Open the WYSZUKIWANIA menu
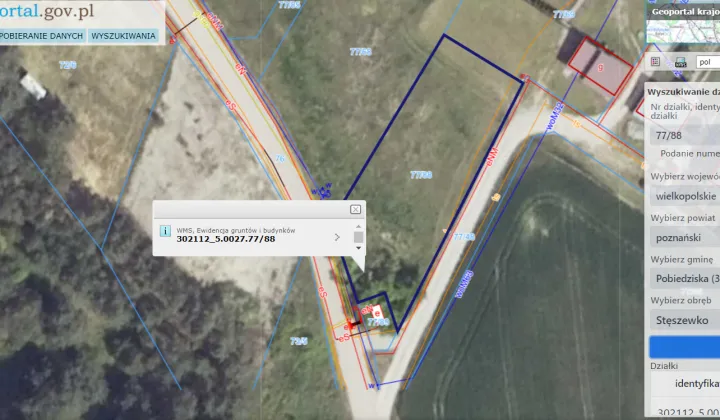Image resolution: width=720 pixels, height=420 pixels. [x=123, y=36]
